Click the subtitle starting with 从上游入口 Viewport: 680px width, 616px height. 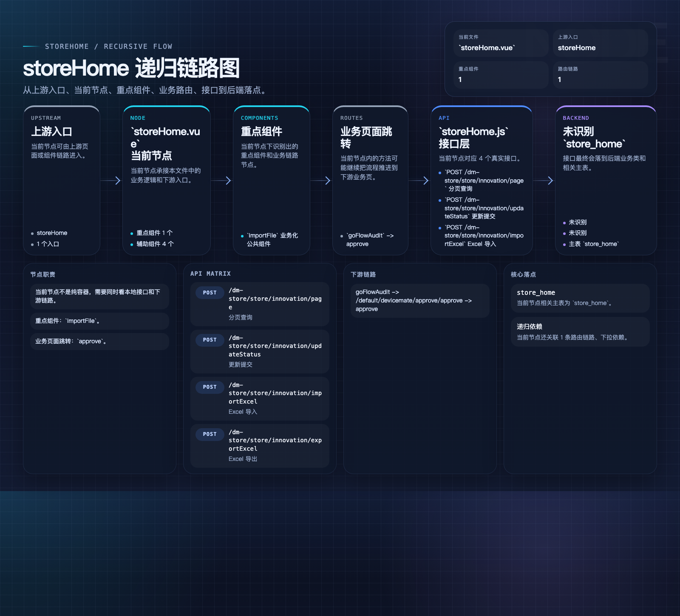click(146, 90)
